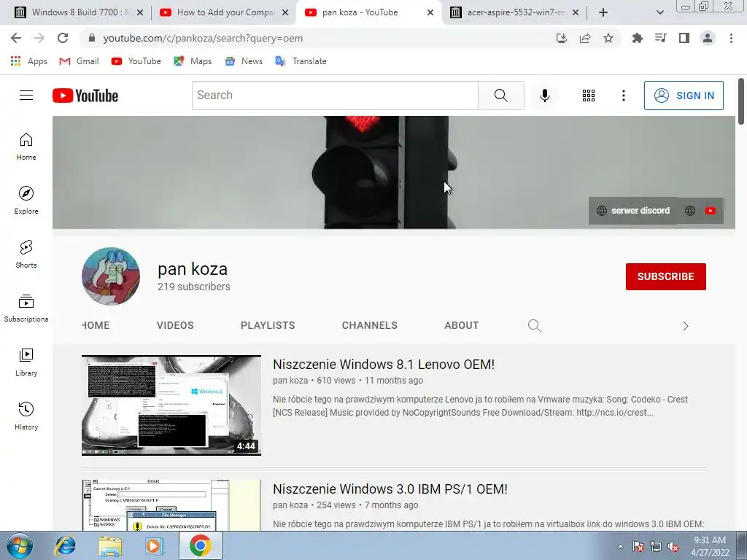Open Chrome three-dot menu
Screen dimensions: 747x560
(x=731, y=38)
